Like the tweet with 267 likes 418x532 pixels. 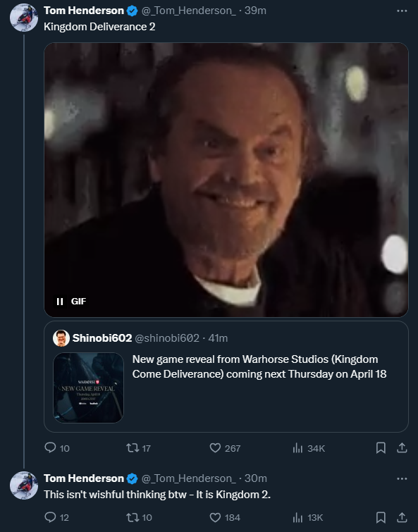[215, 448]
